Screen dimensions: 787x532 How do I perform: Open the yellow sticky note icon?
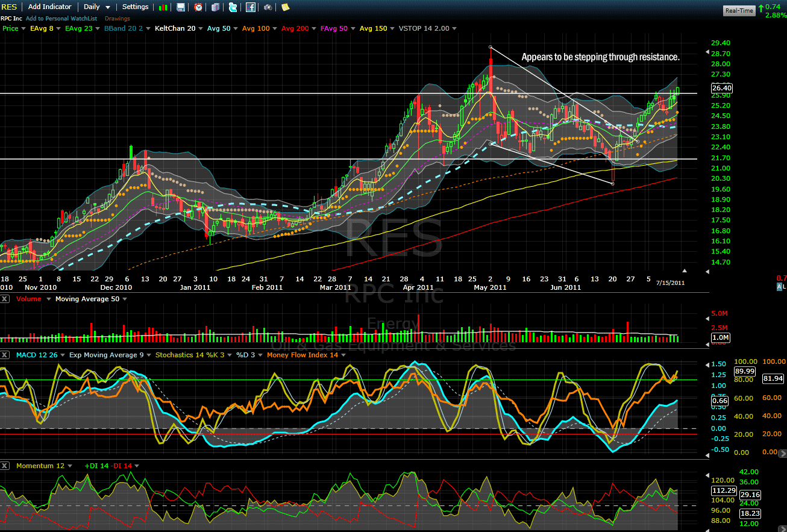pyautogui.click(x=285, y=7)
